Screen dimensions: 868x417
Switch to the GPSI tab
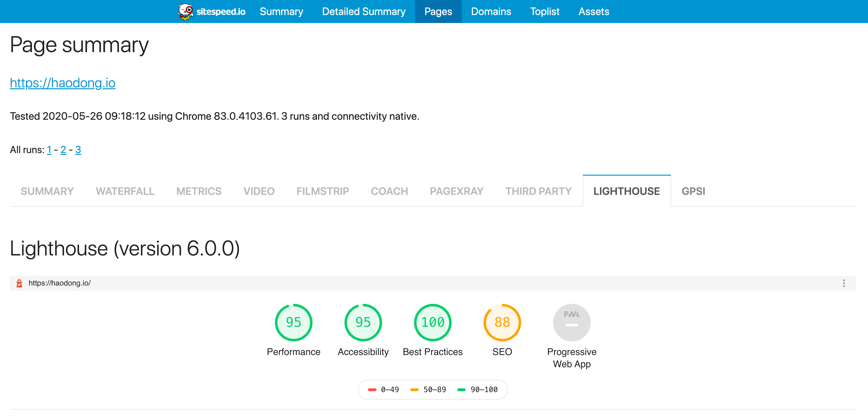point(693,191)
